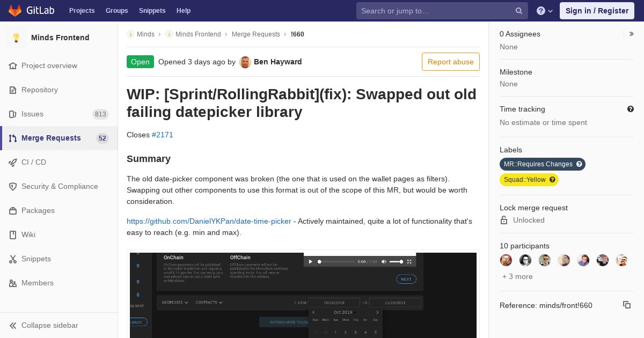Click the video progress slider

pyautogui.click(x=336, y=262)
